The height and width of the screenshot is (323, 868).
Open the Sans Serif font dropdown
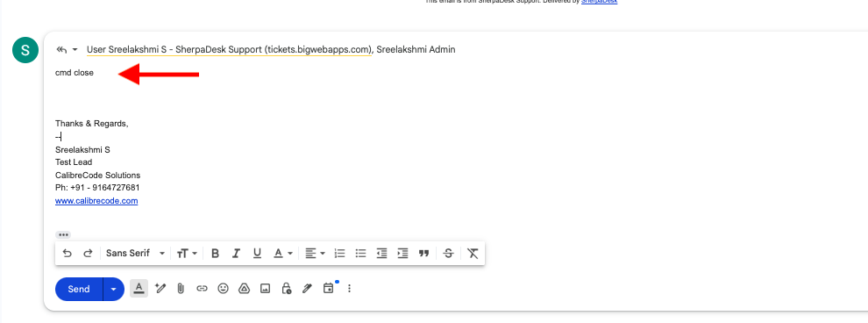[136, 253]
